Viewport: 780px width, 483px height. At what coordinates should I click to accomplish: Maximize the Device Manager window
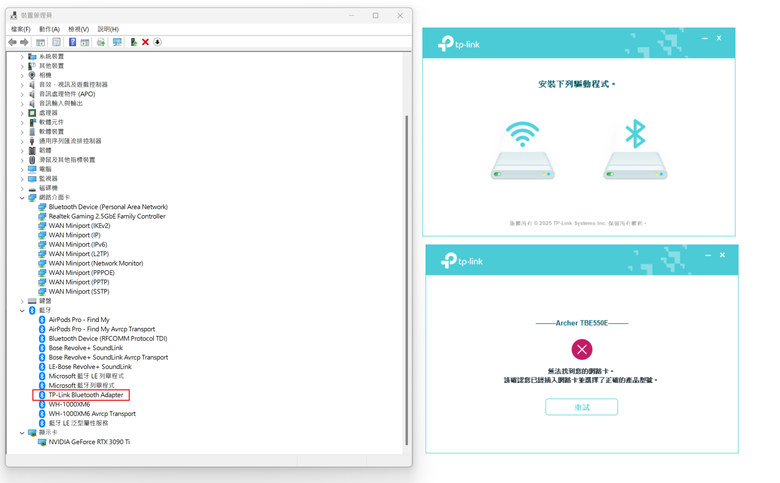click(376, 16)
